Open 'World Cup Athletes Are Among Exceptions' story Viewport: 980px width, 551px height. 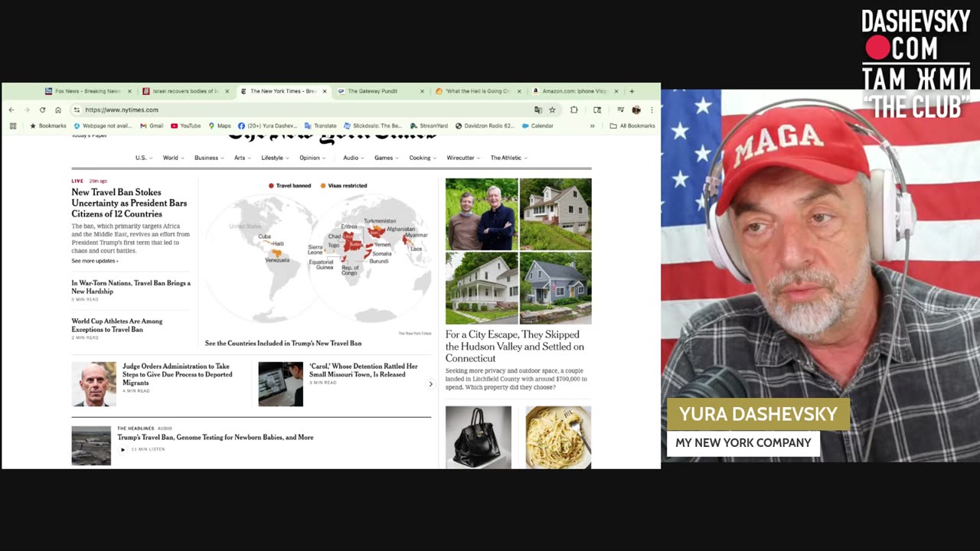(x=117, y=325)
